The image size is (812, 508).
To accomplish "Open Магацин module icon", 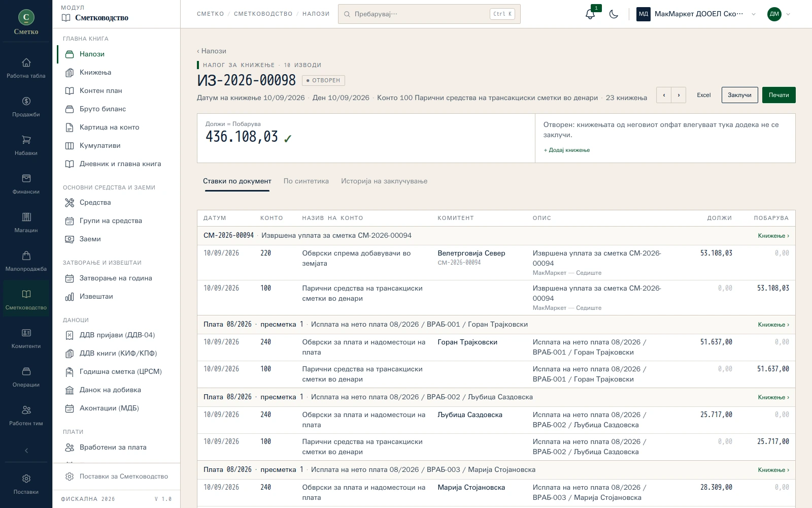I will click(x=26, y=223).
